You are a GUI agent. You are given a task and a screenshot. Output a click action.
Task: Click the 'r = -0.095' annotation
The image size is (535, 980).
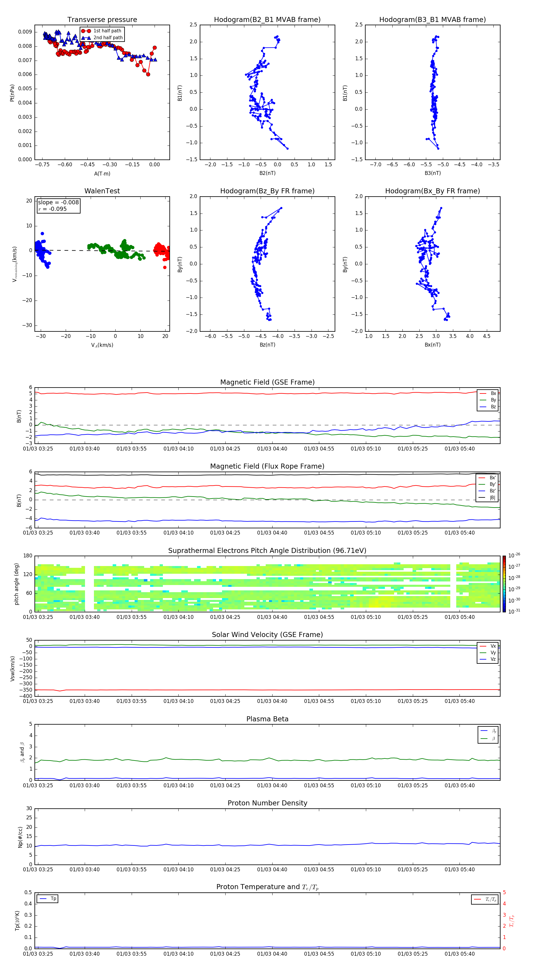(x=53, y=209)
